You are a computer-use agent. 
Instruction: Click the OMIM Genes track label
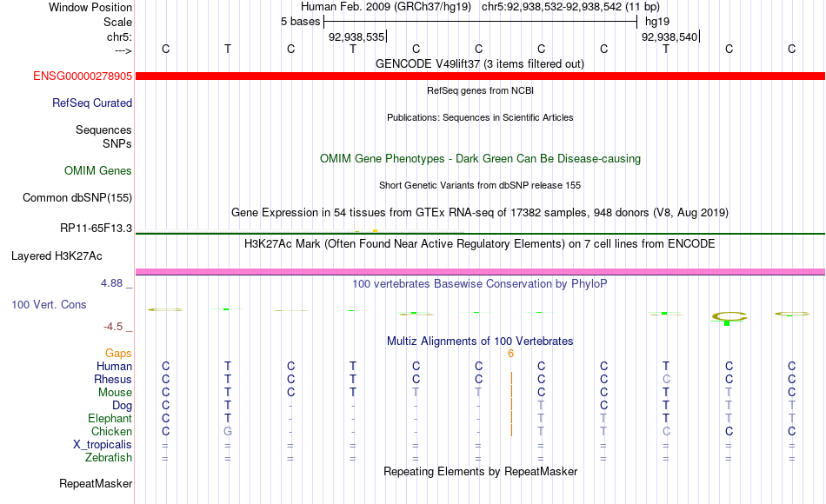coord(98,170)
